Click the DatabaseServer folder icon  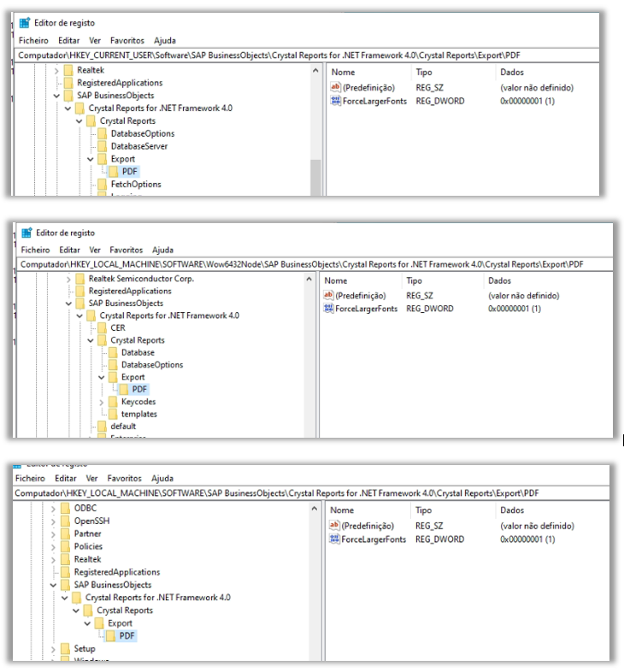click(x=102, y=146)
